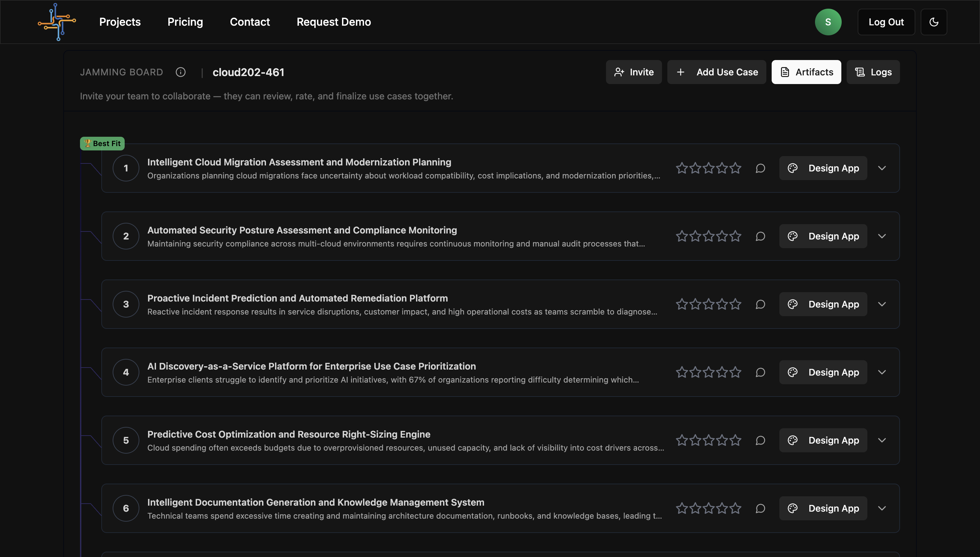
Task: Click comment bubble for Incident Prediction Platform
Action: [x=760, y=305]
